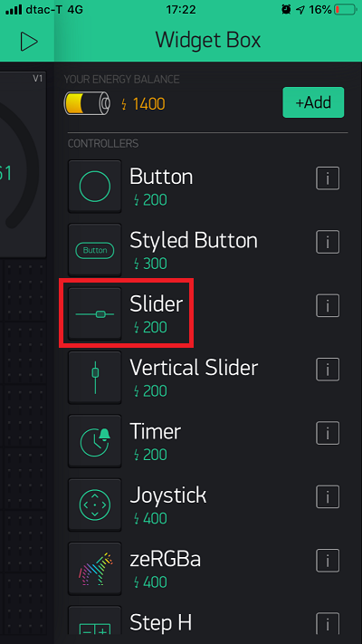Choose the Styled Button widget icon

[x=95, y=250]
